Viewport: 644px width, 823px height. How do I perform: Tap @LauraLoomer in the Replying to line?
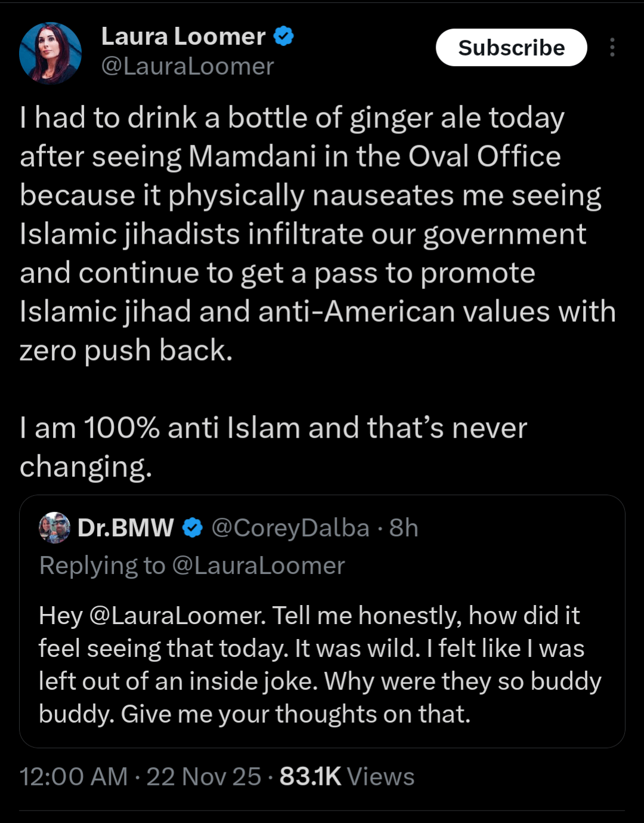point(258,566)
